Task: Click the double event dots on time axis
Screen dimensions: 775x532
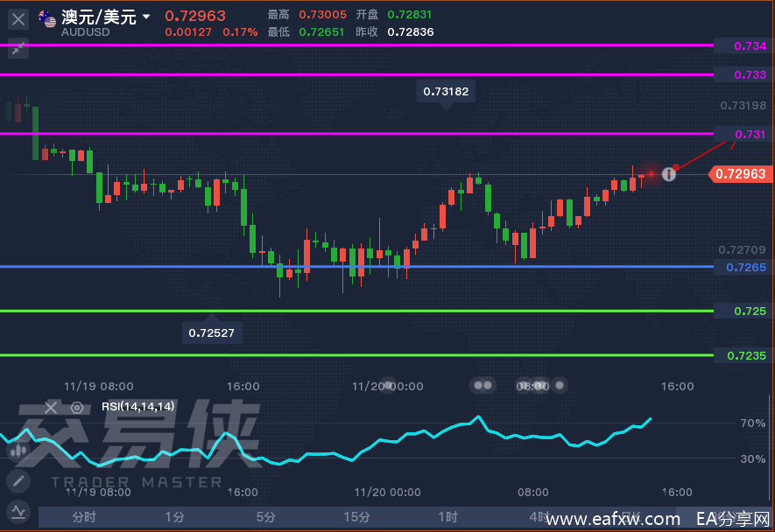Action: pos(483,385)
